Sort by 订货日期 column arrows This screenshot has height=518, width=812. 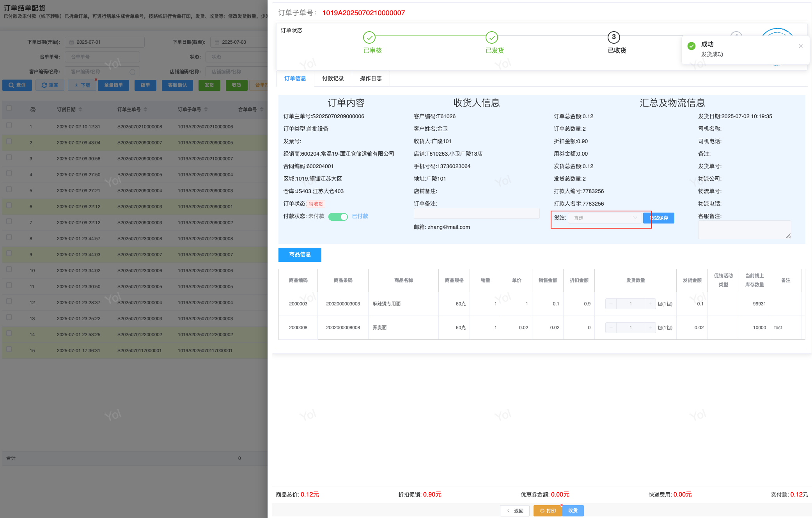(80, 110)
